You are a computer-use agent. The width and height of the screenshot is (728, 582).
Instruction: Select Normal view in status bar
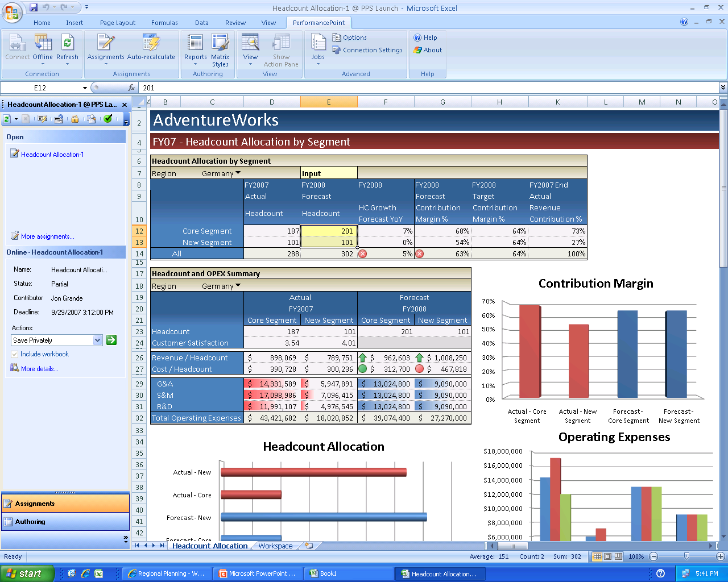click(597, 556)
